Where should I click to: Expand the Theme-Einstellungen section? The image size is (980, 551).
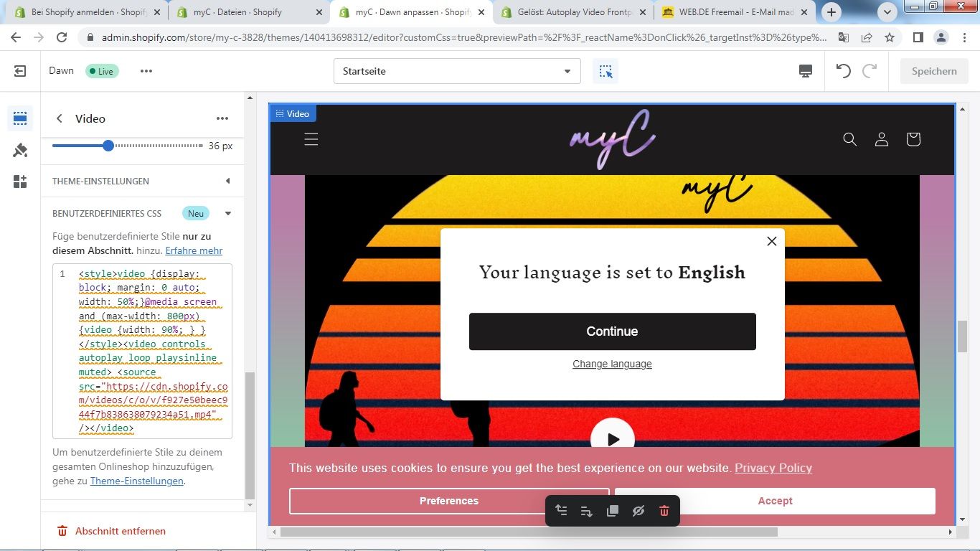click(x=141, y=181)
